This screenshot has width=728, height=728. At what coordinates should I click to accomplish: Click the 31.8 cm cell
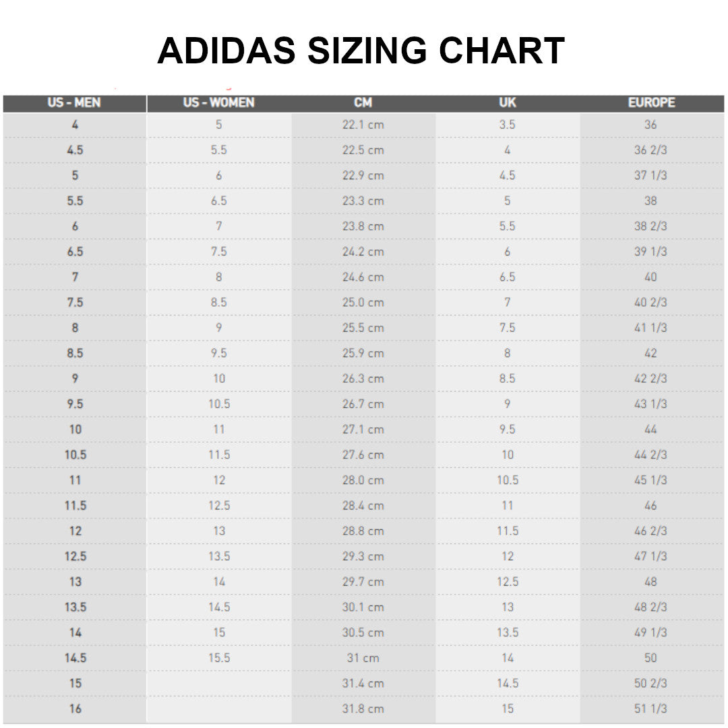coord(363,708)
